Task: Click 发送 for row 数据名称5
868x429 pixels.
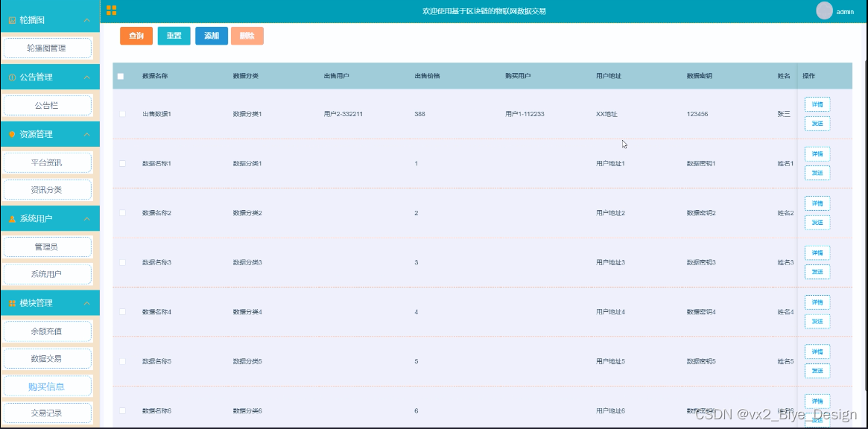Action: coord(817,371)
